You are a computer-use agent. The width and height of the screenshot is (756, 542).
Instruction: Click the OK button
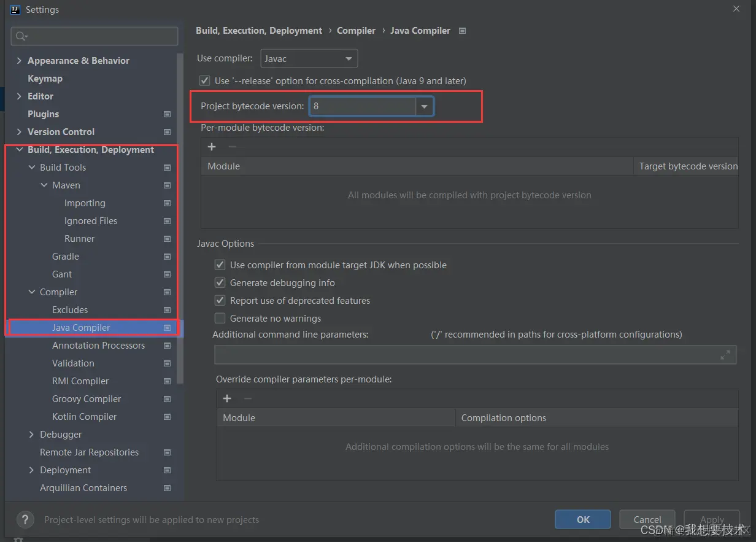(583, 519)
